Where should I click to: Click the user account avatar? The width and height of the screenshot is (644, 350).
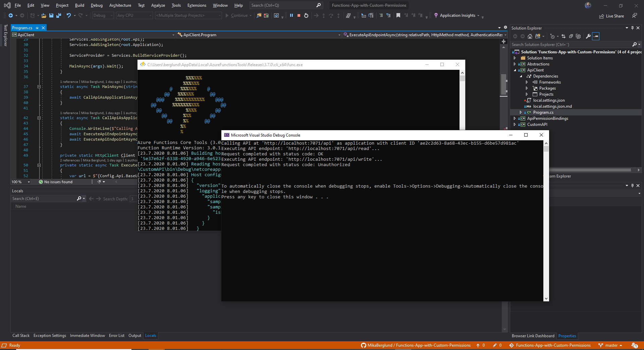(x=588, y=5)
